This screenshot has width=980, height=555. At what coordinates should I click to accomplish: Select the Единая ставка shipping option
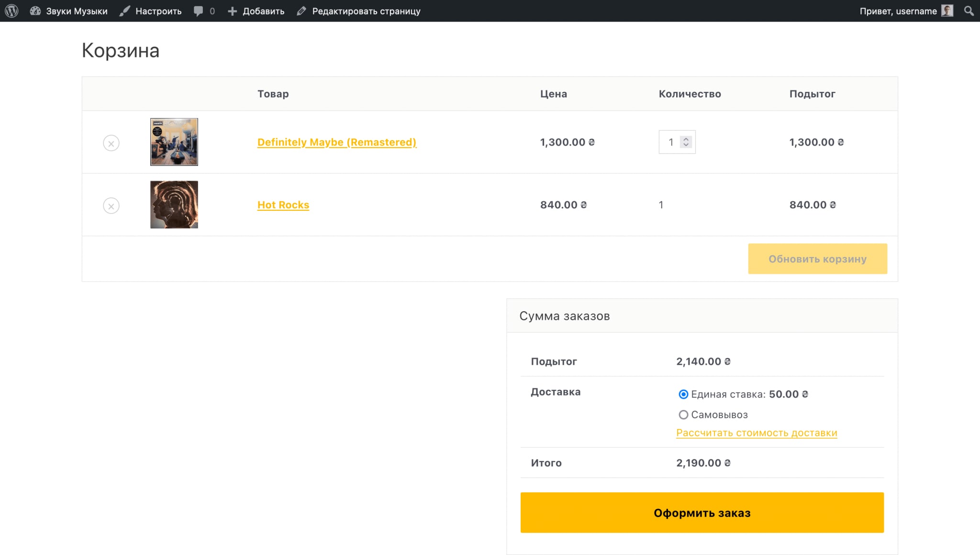point(683,394)
